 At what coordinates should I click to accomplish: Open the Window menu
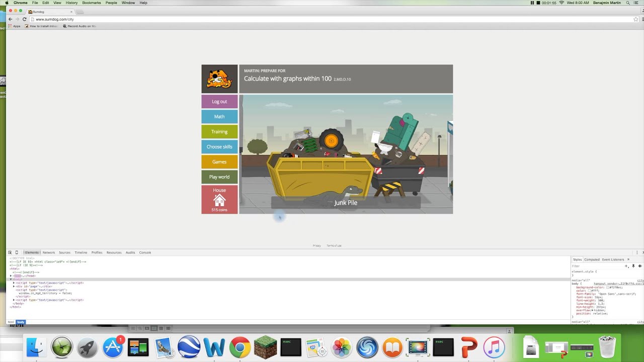pyautogui.click(x=128, y=3)
